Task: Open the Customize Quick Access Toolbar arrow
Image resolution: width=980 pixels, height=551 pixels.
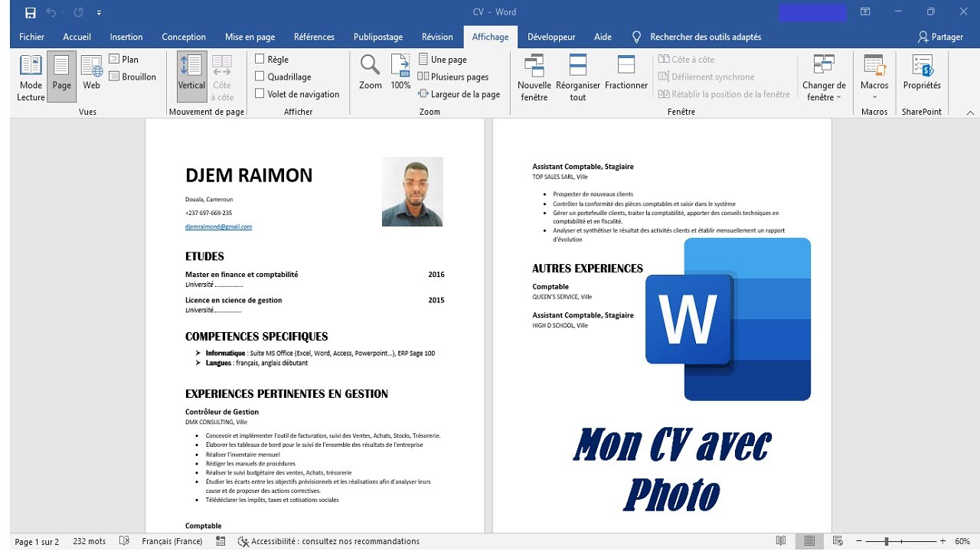Action: 100,13
